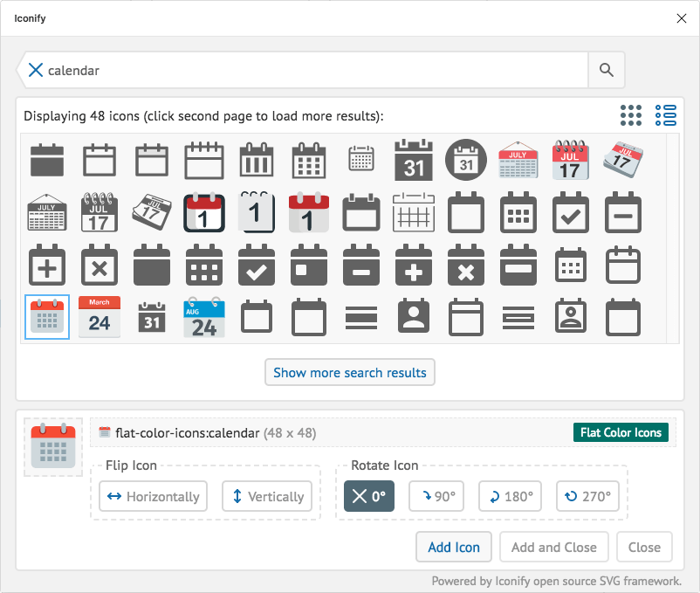Select the circular calendar 31 icon
The height and width of the screenshot is (593, 700).
click(466, 161)
